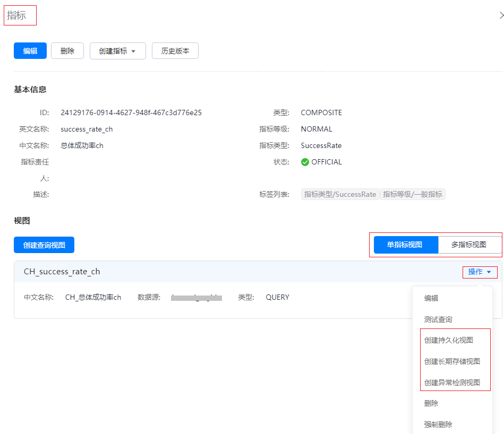
Task: Click 创建查询视图 button
Action: coord(44,245)
